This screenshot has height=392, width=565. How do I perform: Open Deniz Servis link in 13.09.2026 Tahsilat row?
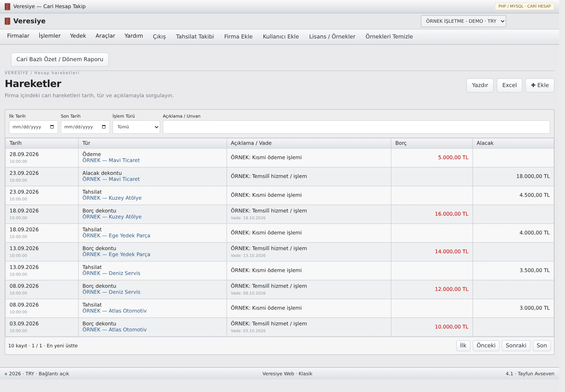click(x=111, y=273)
